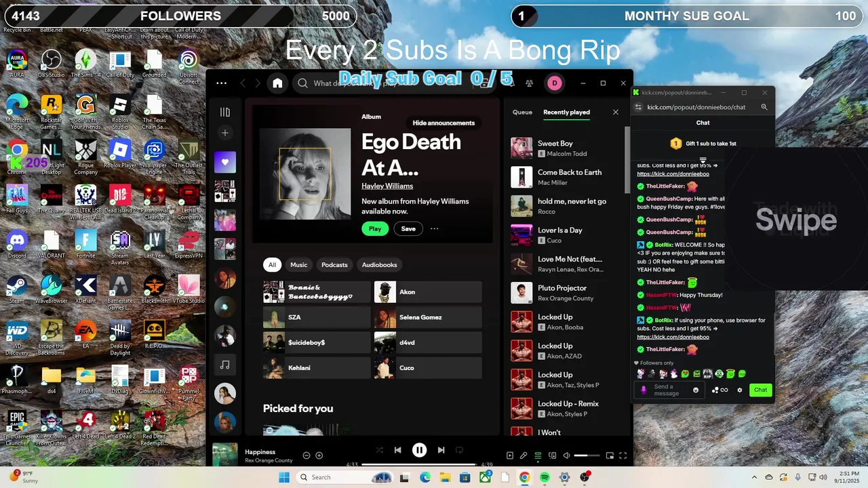
Task: Skip to next track
Action: (x=441, y=450)
